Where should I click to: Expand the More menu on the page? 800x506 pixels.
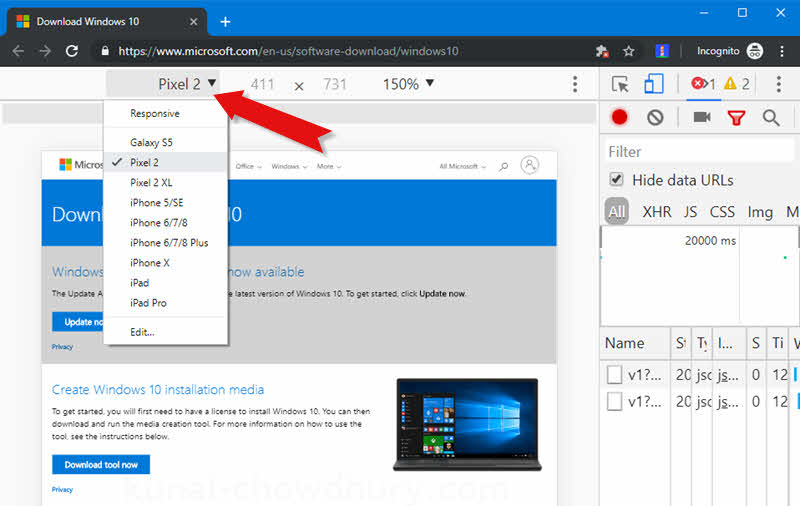[x=329, y=166]
